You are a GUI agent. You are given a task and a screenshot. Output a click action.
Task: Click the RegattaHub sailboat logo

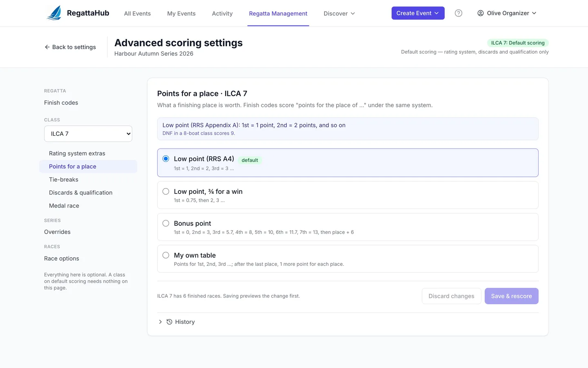point(54,13)
